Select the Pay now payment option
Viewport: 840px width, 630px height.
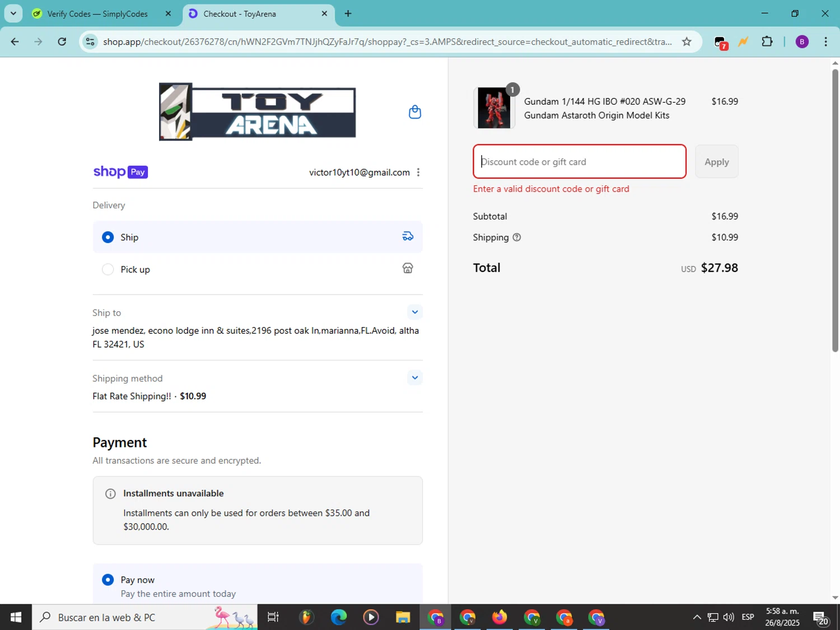[x=108, y=580]
